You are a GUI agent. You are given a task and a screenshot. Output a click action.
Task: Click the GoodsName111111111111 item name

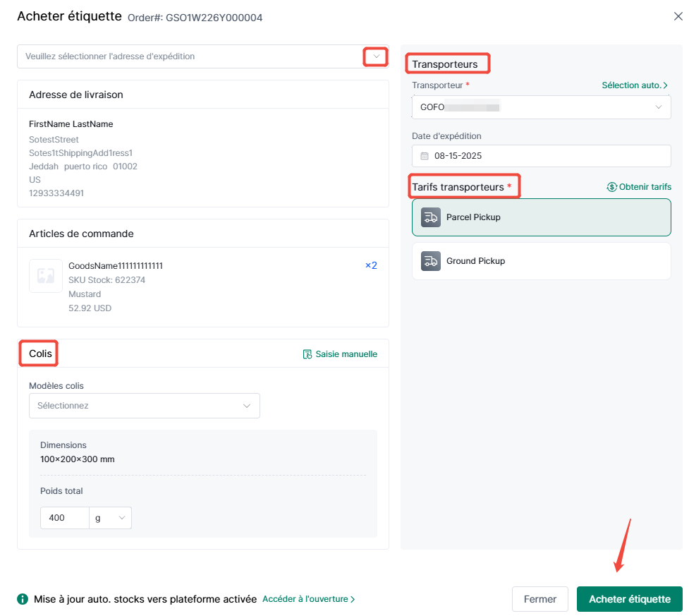pyautogui.click(x=116, y=265)
